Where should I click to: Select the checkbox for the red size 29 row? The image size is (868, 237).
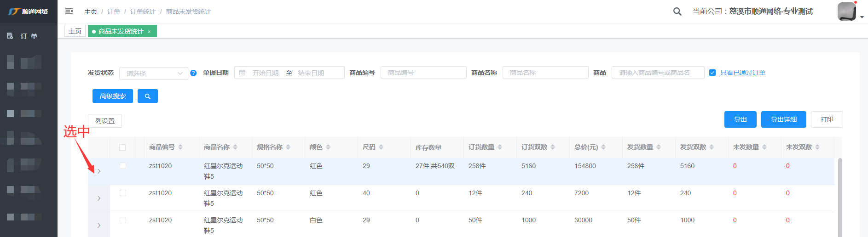tap(122, 166)
